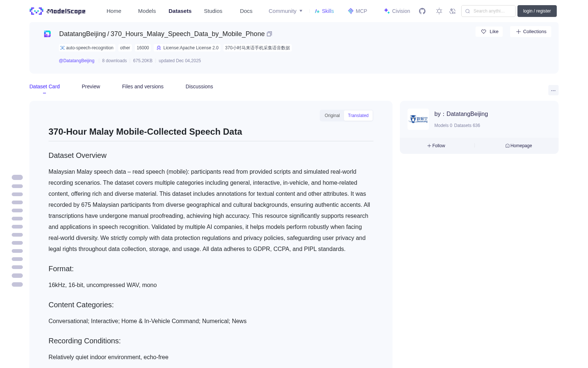Click the heart Like button
Viewport: 588px width, 368px height.
489,32
